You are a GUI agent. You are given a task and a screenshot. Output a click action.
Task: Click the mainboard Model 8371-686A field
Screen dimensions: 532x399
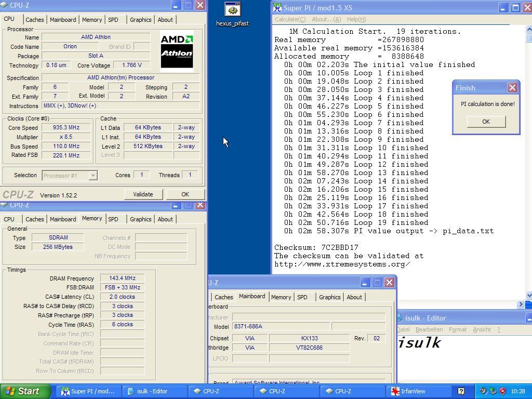coord(281,326)
